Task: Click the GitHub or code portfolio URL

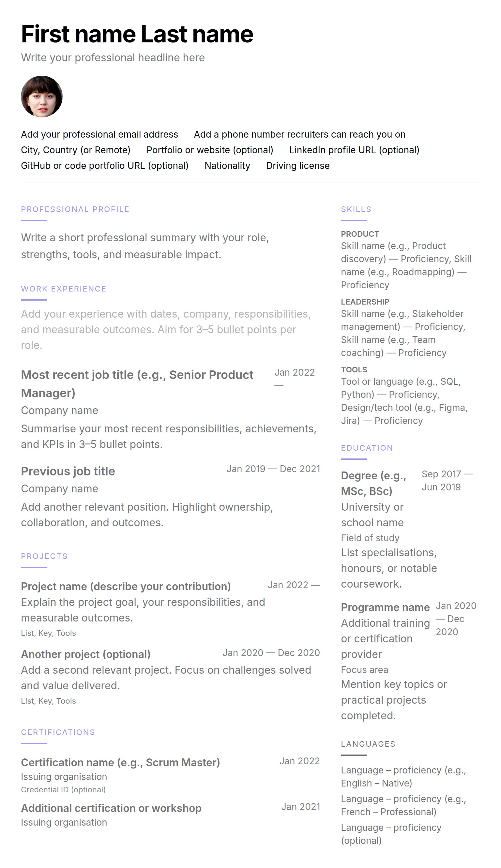Action: tap(105, 166)
